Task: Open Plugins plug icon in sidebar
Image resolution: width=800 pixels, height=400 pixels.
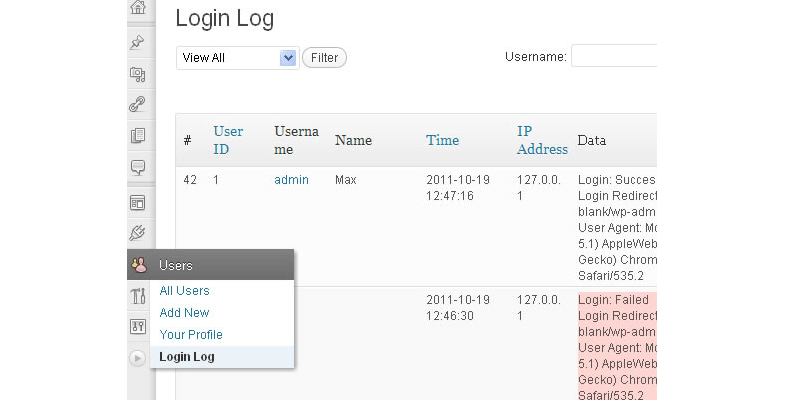Action: pyautogui.click(x=138, y=233)
